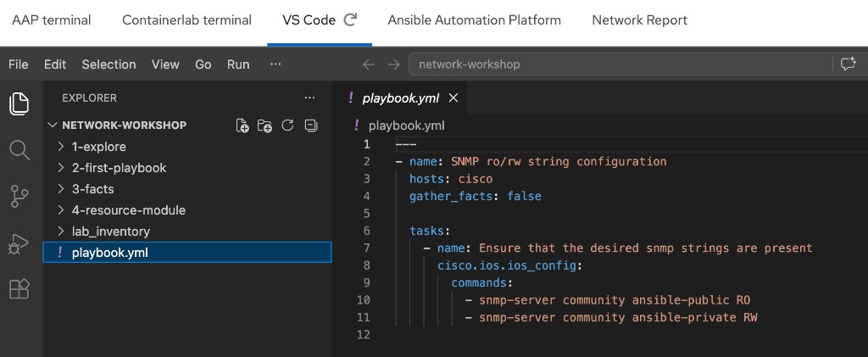
Task: Switch to the Containerlab terminal tab
Action: 186,20
